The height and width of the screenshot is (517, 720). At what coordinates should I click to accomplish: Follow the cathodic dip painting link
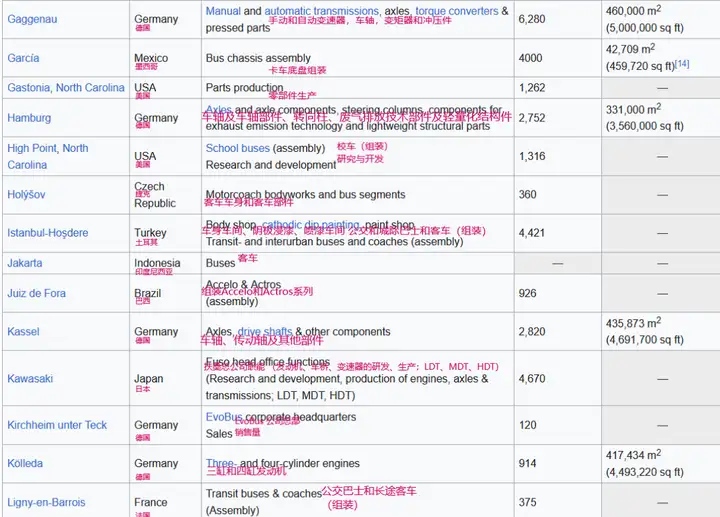(x=311, y=225)
